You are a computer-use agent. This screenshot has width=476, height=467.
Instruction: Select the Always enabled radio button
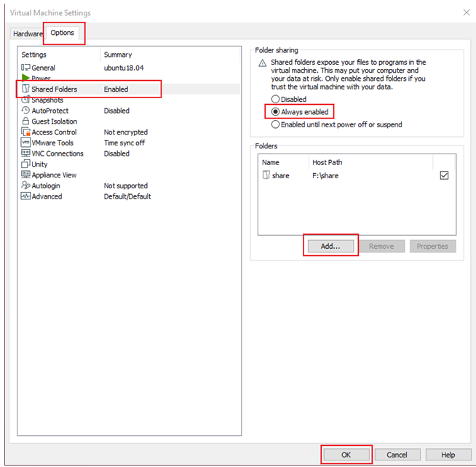click(x=275, y=112)
